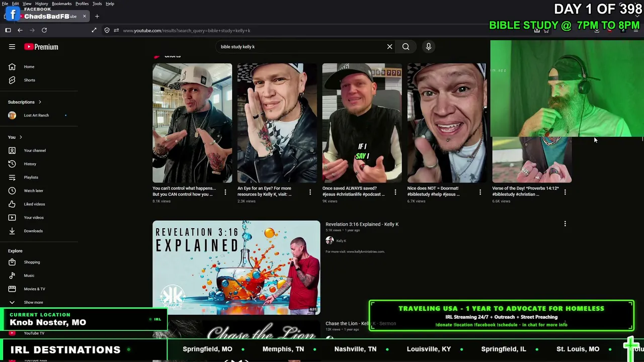Screen dimensions: 644x362
Task: Open the Kelly K channel avatar
Action: point(330,241)
